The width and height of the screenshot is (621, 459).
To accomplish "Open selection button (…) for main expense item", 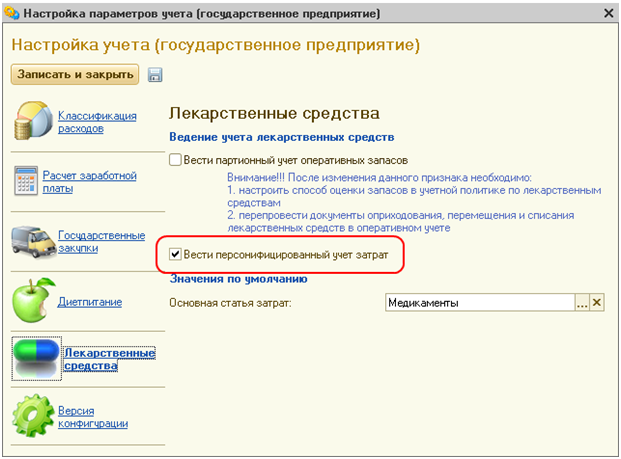I will click(x=582, y=303).
